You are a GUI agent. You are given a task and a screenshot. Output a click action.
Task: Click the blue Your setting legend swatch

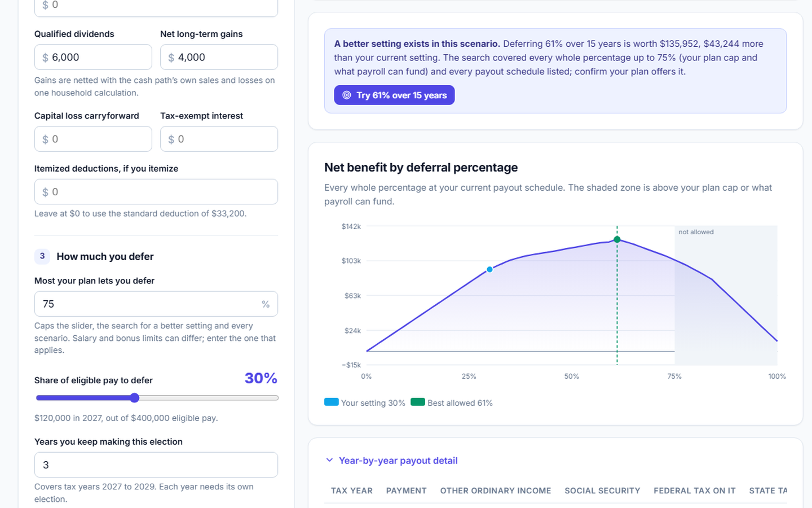click(332, 402)
